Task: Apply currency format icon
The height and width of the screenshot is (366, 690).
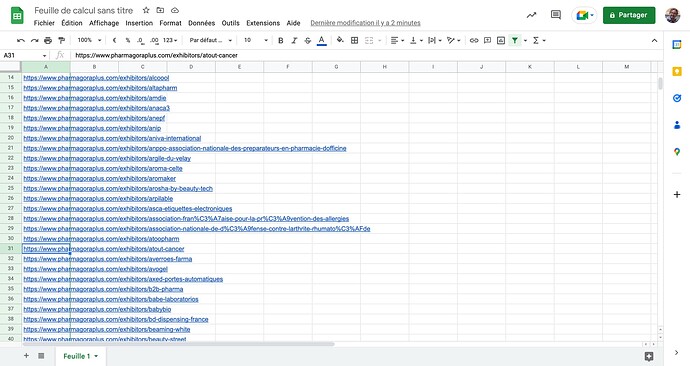Action: point(114,40)
